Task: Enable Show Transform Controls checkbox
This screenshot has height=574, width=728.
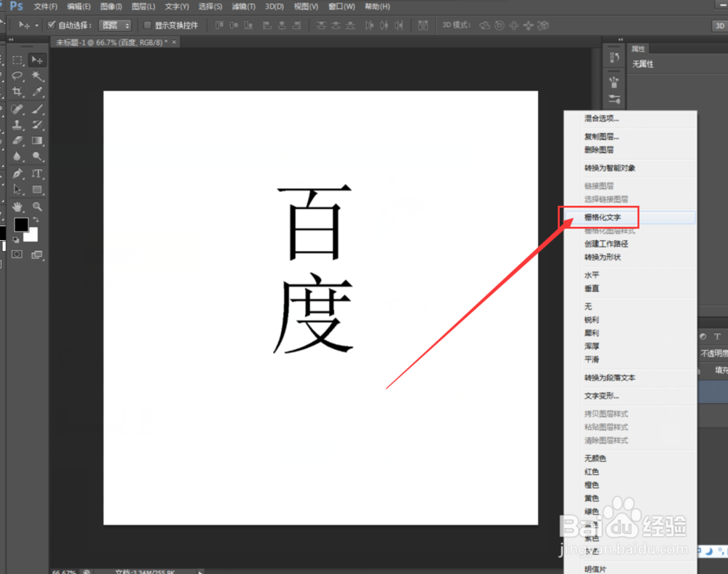Action: click(147, 25)
